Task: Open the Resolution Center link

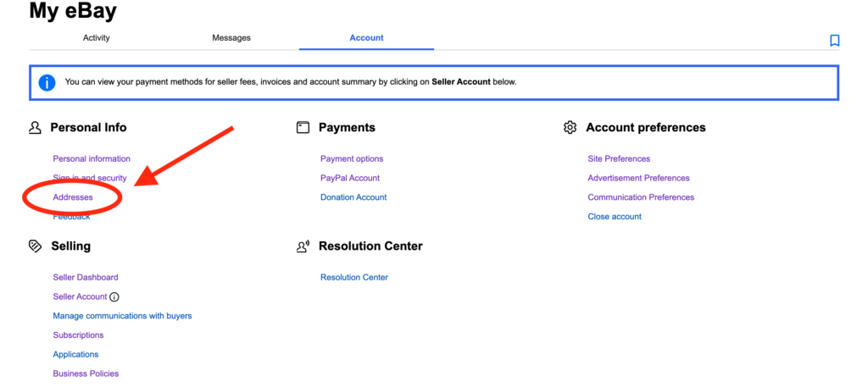Action: (353, 278)
